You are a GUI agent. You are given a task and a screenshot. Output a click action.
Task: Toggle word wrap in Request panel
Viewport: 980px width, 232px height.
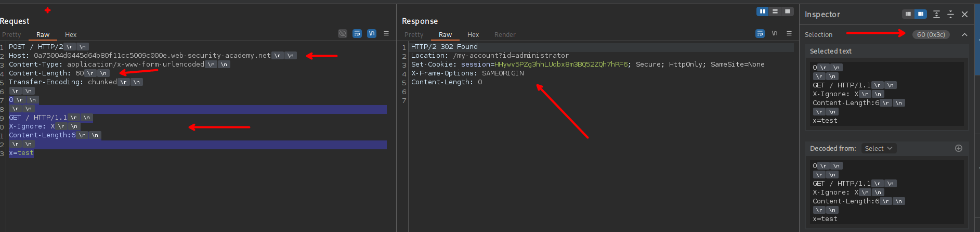click(357, 33)
